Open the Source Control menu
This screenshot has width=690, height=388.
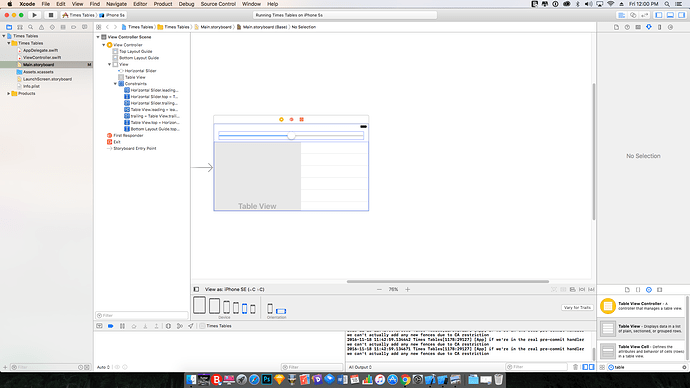coord(218,4)
